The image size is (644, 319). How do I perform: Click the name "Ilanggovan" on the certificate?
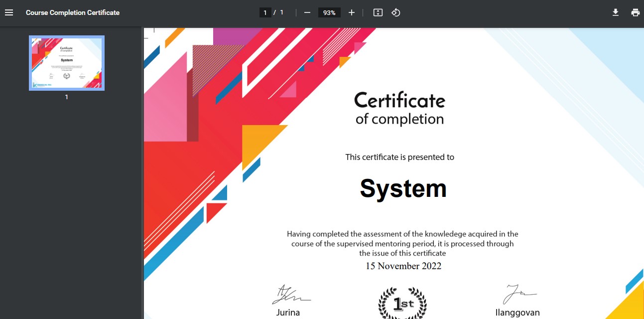coord(517,313)
